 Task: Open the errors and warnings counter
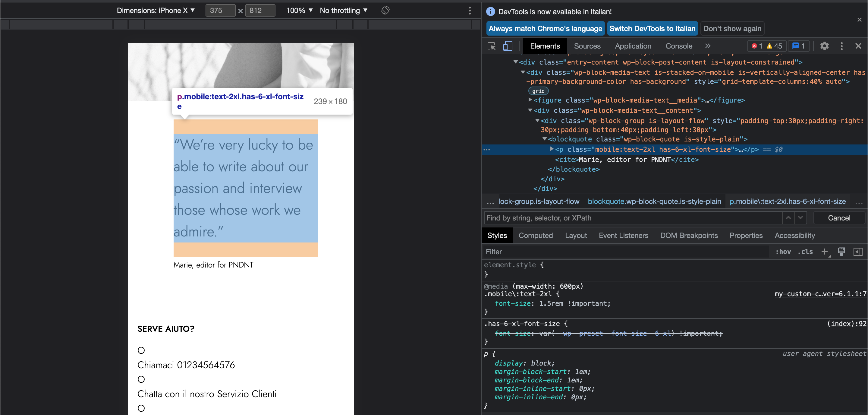point(766,46)
